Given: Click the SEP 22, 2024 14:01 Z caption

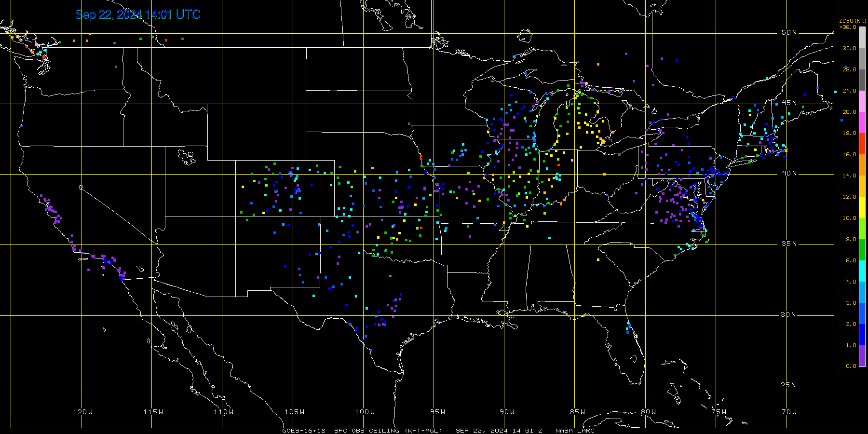Looking at the screenshot, I should [499, 431].
